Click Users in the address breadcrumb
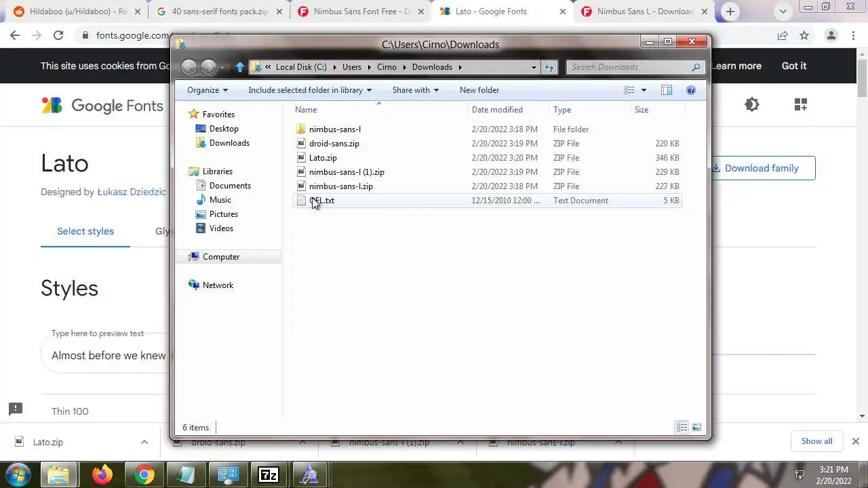 (352, 67)
